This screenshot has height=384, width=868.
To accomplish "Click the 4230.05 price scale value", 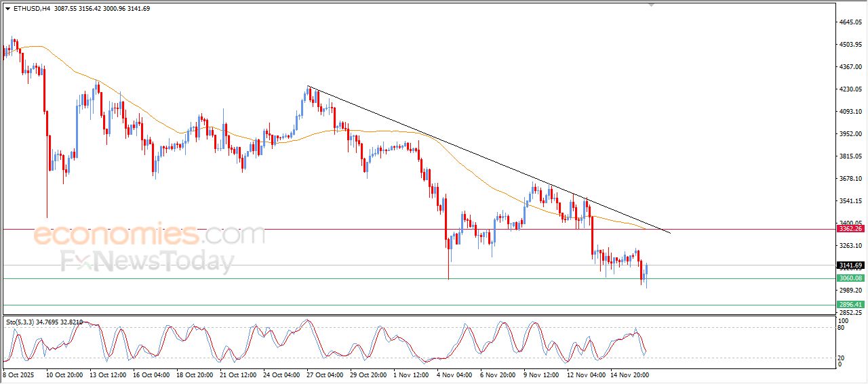I will click(x=850, y=89).
